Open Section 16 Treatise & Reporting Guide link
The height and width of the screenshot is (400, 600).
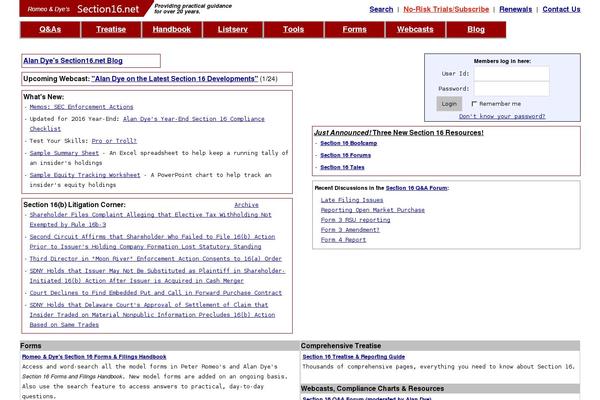pos(354,357)
